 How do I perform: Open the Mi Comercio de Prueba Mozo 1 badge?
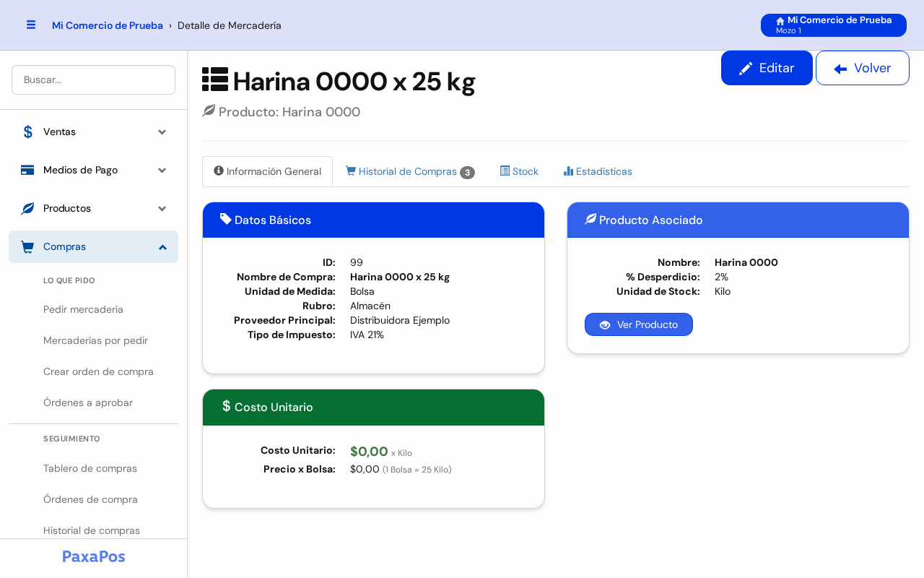[834, 25]
